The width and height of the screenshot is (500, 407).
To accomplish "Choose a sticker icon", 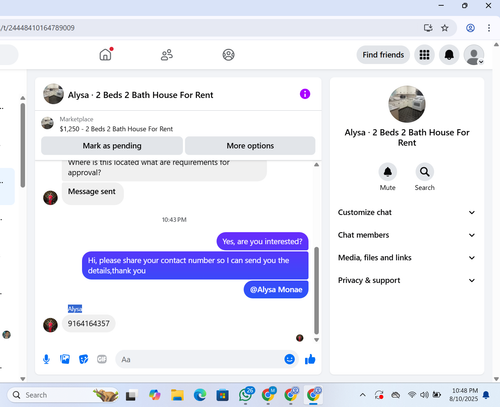I will pos(83,359).
